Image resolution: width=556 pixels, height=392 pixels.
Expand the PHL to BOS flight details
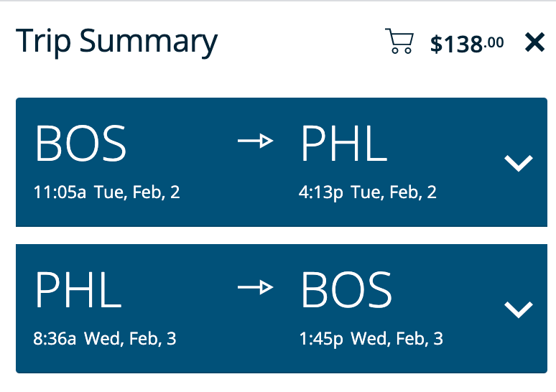(518, 309)
